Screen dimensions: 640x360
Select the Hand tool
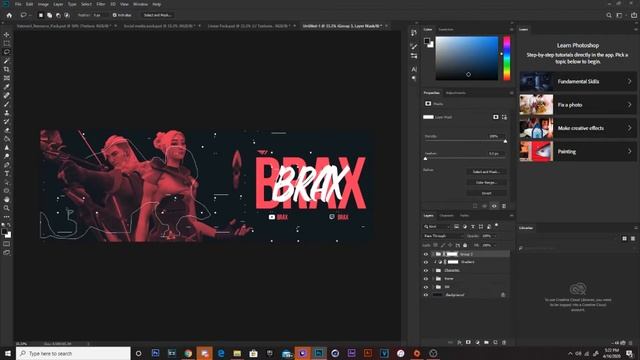pyautogui.click(x=7, y=200)
